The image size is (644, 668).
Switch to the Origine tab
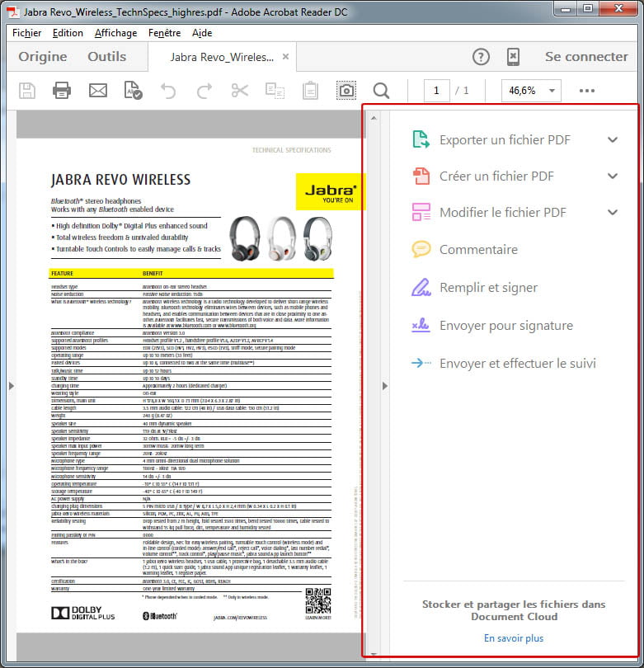pos(43,57)
